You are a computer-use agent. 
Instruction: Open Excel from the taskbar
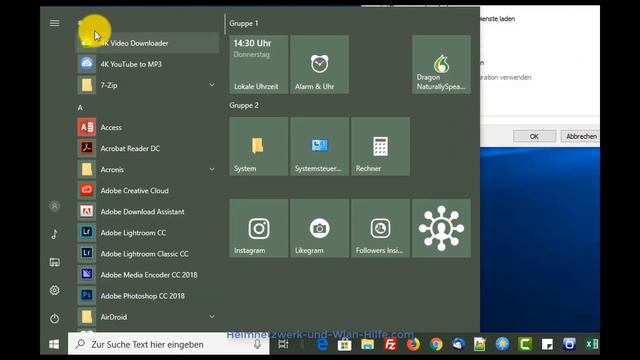click(592, 344)
